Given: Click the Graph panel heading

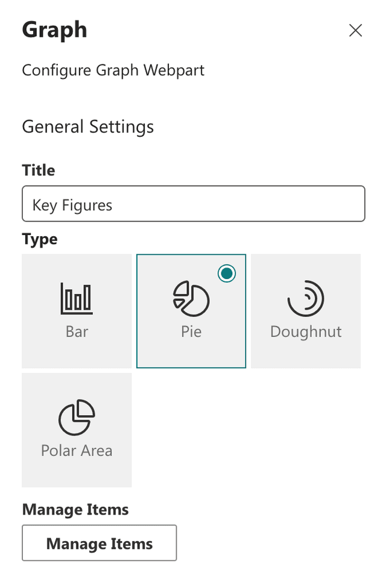Looking at the screenshot, I should 54,30.
